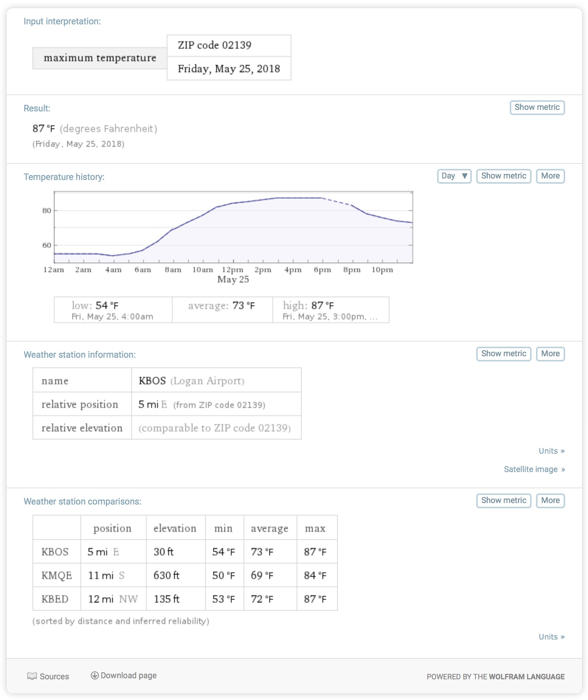Click the temperature history line chart

tap(233, 227)
